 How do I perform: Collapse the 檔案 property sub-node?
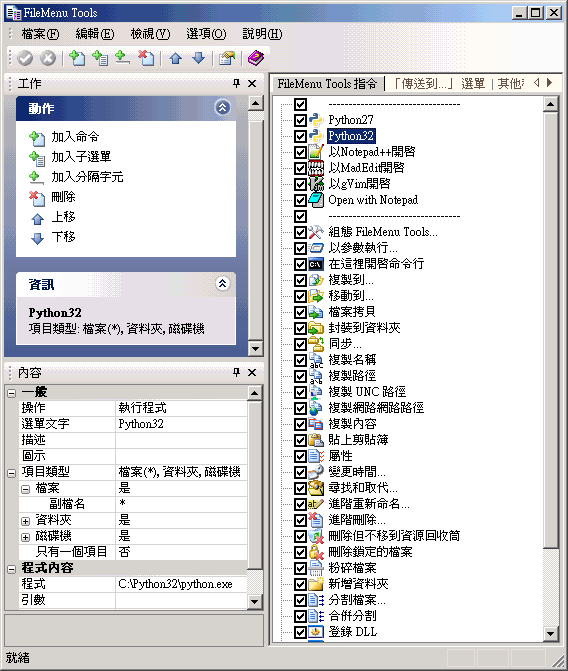26,489
